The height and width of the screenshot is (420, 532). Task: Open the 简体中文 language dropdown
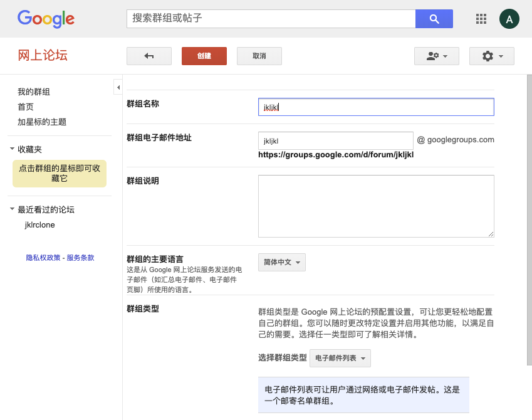(x=282, y=262)
